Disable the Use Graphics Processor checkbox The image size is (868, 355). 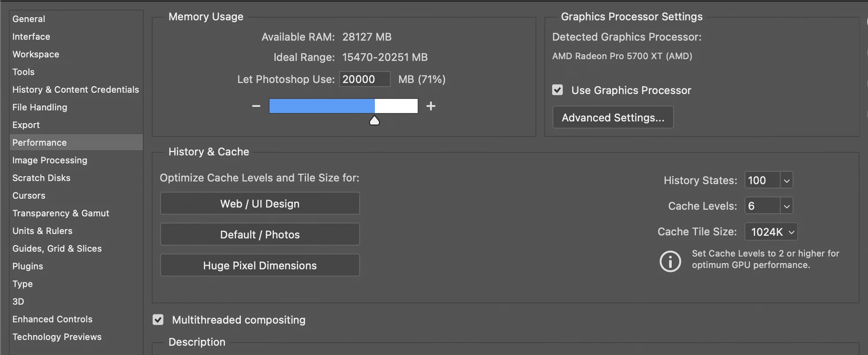click(557, 90)
